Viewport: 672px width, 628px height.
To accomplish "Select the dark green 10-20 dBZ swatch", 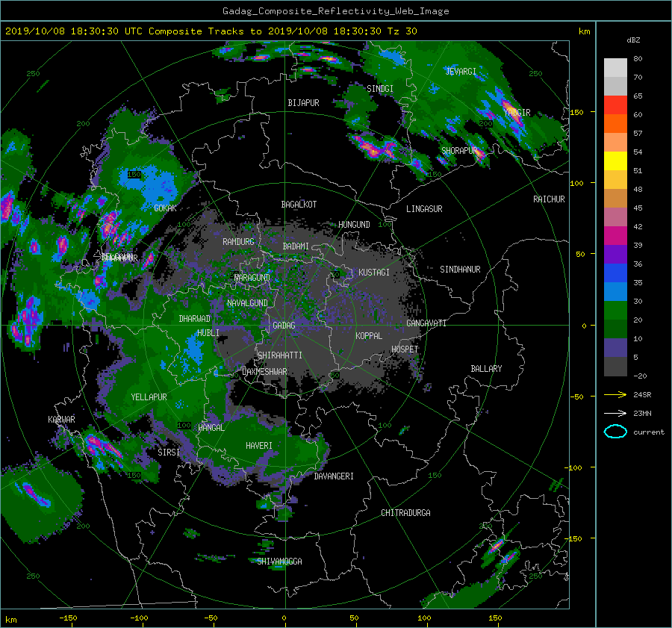I will pos(615,329).
